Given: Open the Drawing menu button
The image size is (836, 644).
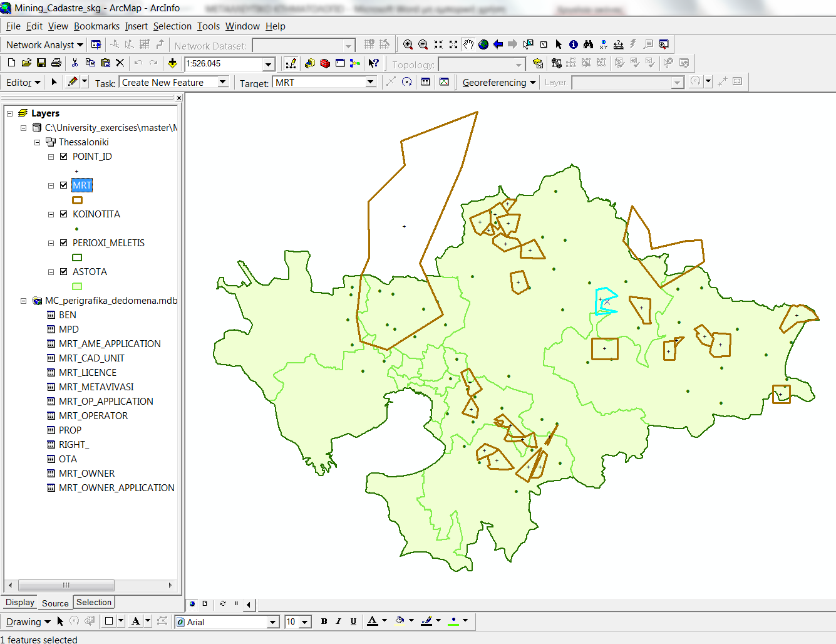Looking at the screenshot, I should pos(28,622).
